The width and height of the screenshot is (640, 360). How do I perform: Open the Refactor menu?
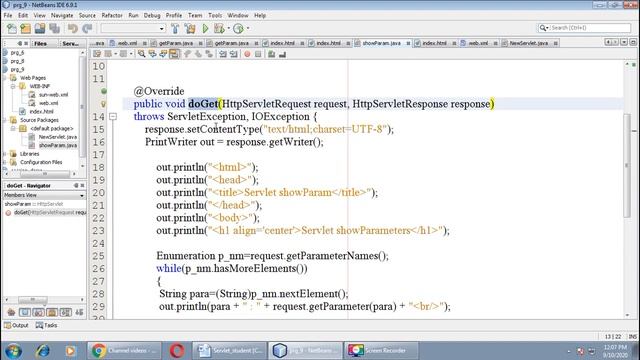click(x=112, y=16)
